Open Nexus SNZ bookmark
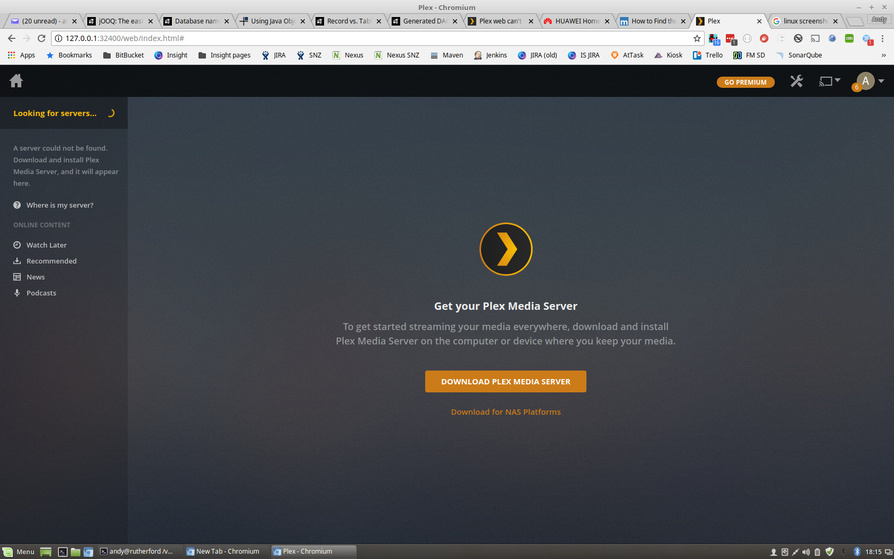This screenshot has height=559, width=894. pyautogui.click(x=396, y=55)
